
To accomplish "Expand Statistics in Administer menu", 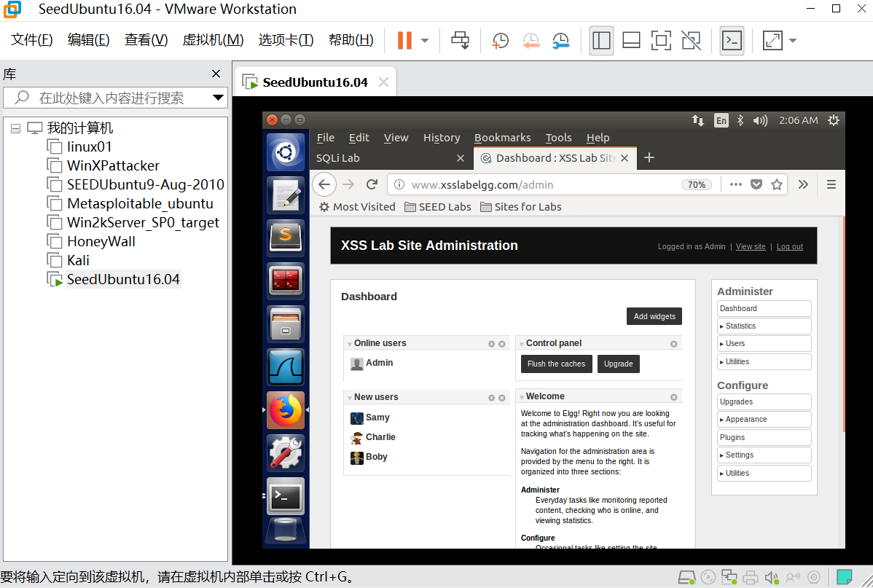I will pos(764,326).
